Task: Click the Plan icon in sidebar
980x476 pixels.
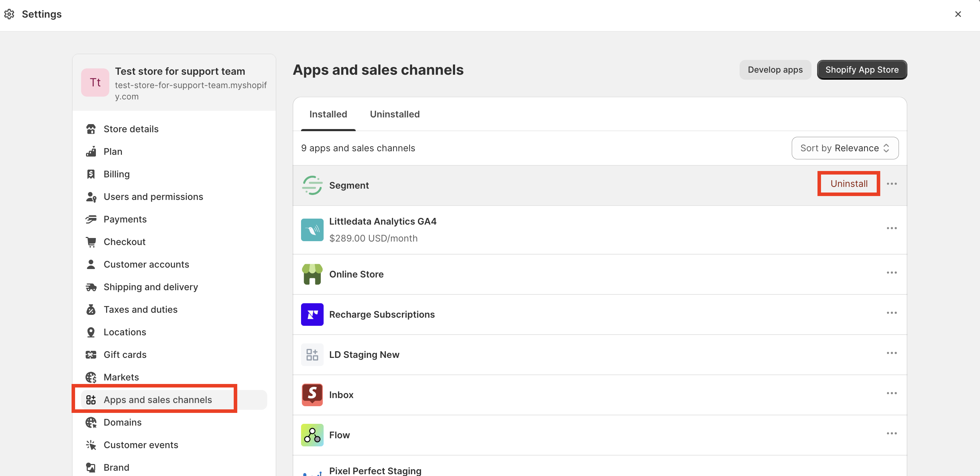Action: point(91,151)
